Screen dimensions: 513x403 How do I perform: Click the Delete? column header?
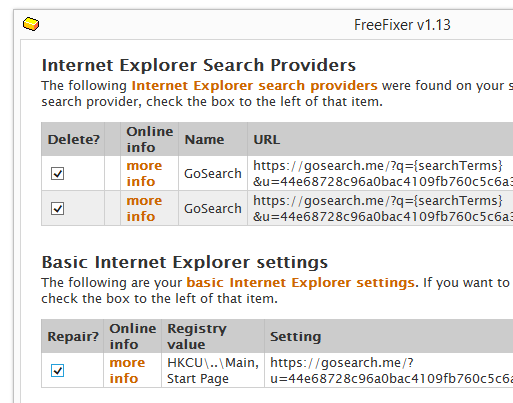click(73, 139)
